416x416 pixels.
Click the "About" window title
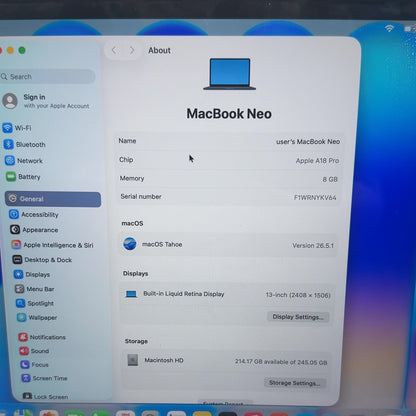159,50
